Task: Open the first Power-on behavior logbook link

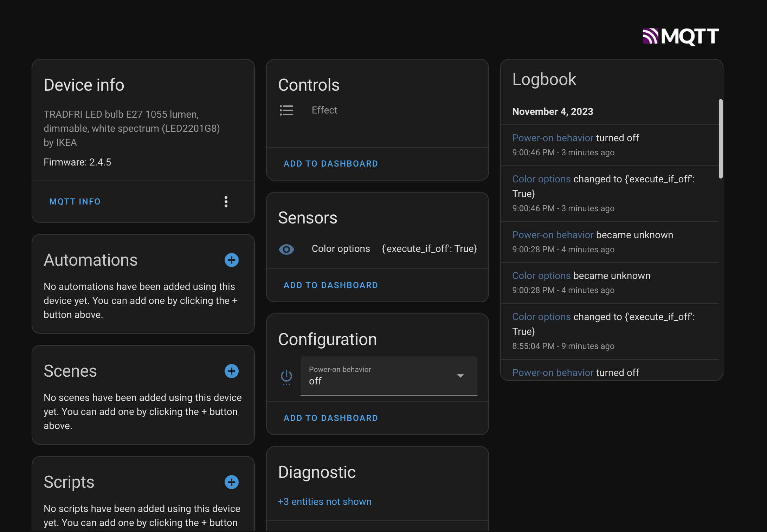Action: pyautogui.click(x=553, y=138)
